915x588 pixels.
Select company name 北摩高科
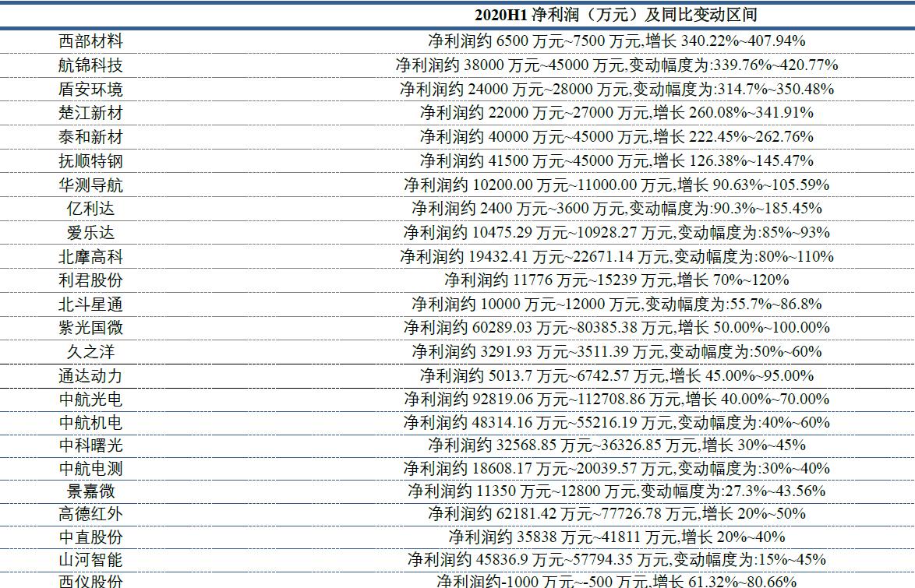click(x=90, y=257)
